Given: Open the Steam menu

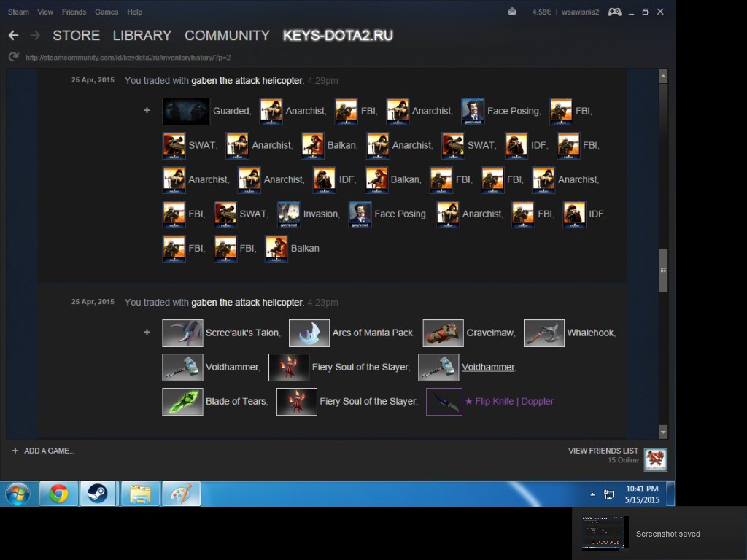Looking at the screenshot, I should tap(18, 12).
